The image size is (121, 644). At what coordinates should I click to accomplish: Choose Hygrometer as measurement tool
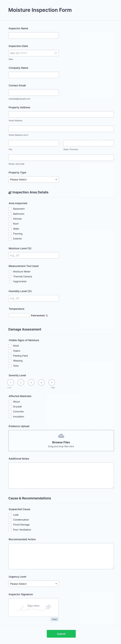coord(10,281)
